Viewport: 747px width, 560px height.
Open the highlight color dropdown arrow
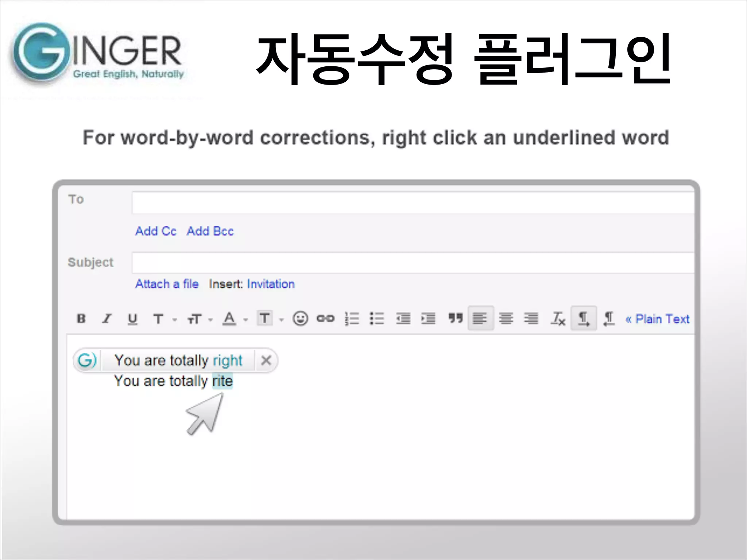pos(281,320)
